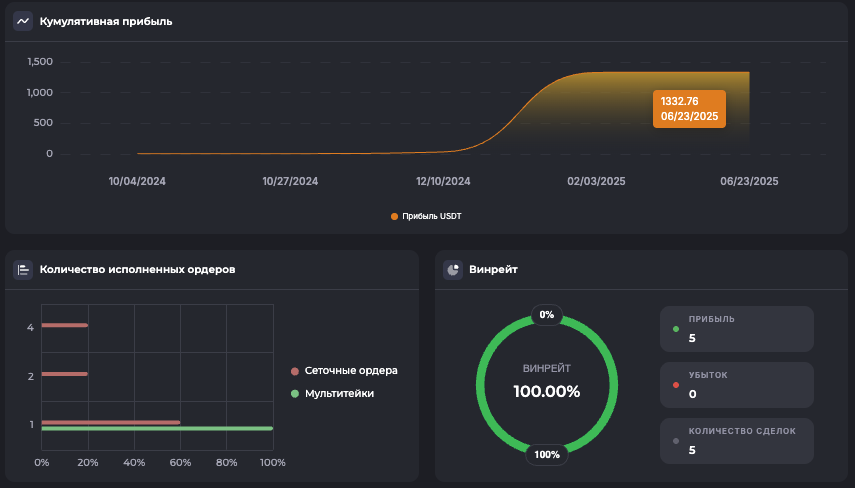The height and width of the screenshot is (488, 855).
Task: Toggle the Прибыль USDT legend series
Action: point(426,216)
